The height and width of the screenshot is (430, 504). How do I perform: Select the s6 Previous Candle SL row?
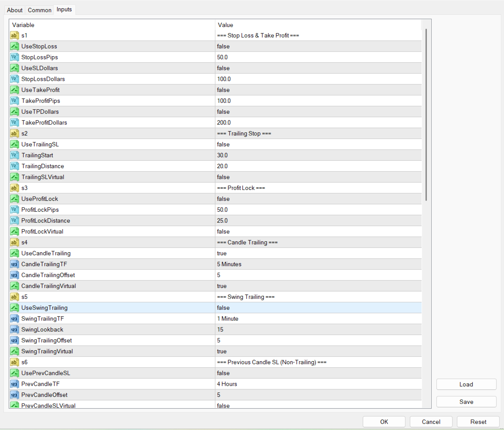pyautogui.click(x=216, y=362)
